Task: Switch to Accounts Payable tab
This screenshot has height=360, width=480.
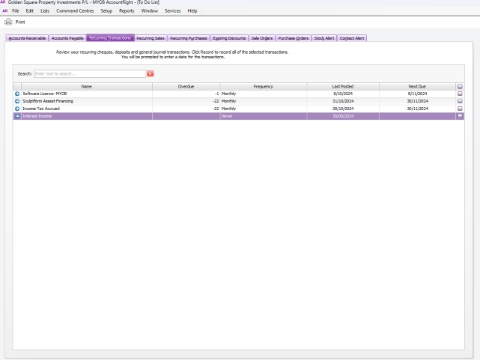Action: pyautogui.click(x=68, y=38)
